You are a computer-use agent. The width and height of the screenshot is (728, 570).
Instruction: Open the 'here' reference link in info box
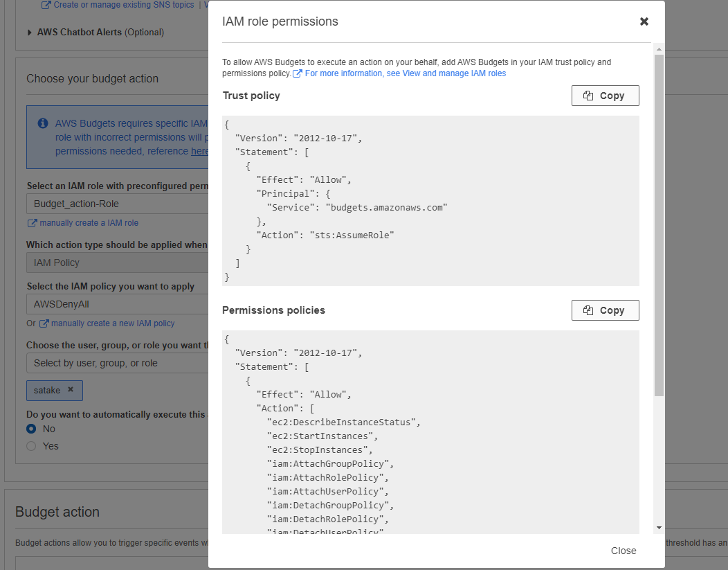[199, 152]
